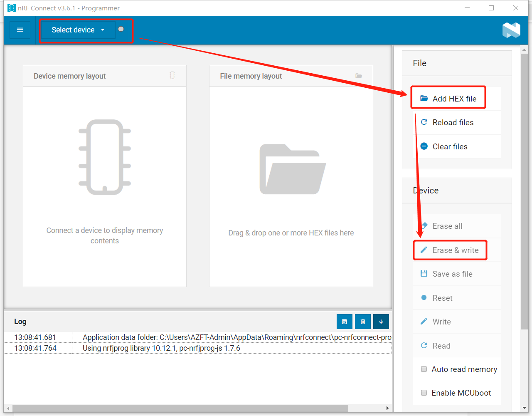Open the log file icon button
Image resolution: width=532 pixels, height=416 pixels.
coord(345,322)
